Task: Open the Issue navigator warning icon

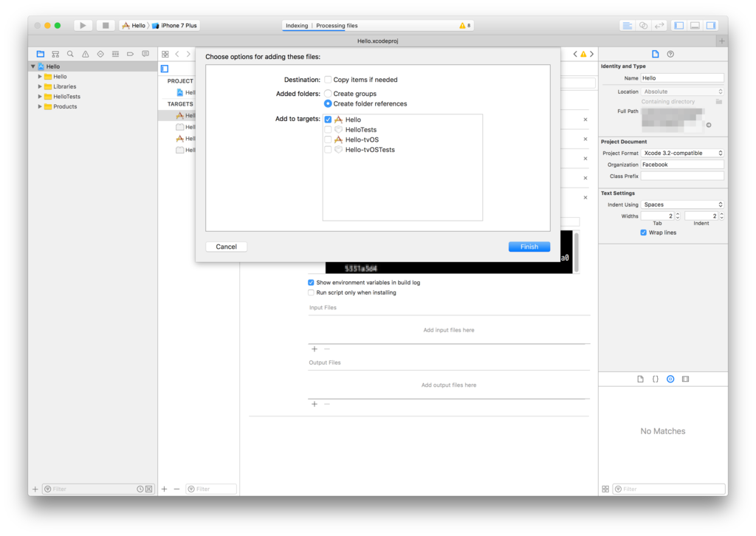Action: pos(86,54)
